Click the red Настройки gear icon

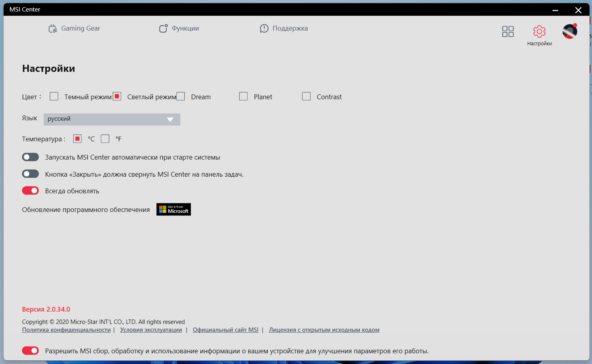click(x=539, y=31)
